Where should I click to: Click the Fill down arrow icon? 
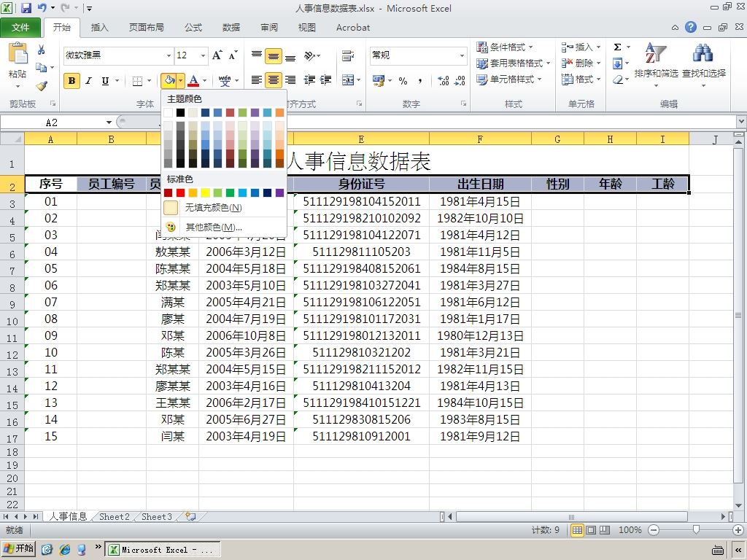pyautogui.click(x=617, y=63)
